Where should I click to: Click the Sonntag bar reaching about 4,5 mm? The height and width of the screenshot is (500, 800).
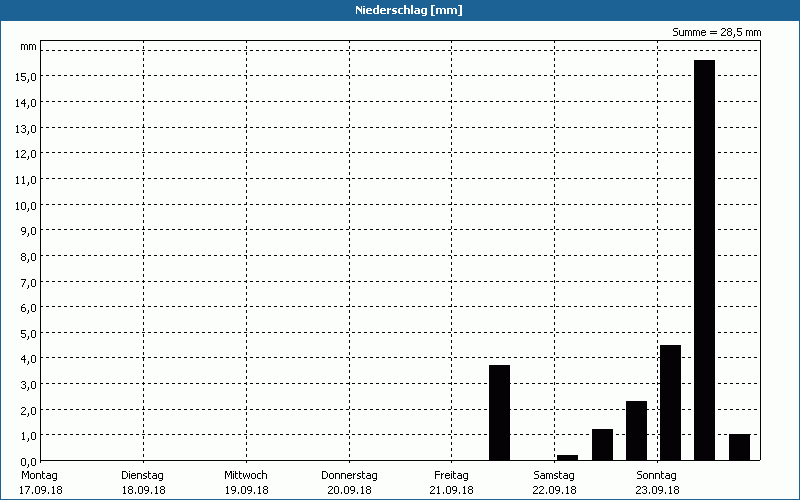click(670, 403)
